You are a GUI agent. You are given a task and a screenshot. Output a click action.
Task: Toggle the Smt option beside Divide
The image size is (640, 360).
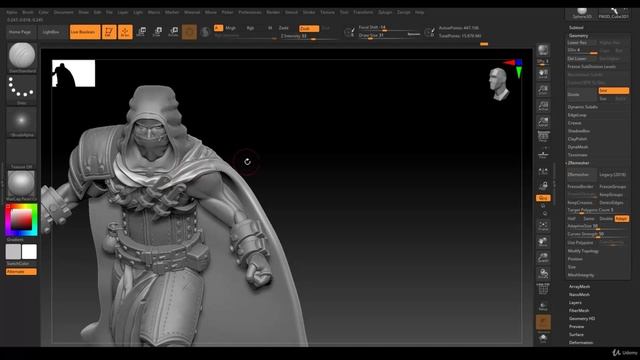coord(613,91)
